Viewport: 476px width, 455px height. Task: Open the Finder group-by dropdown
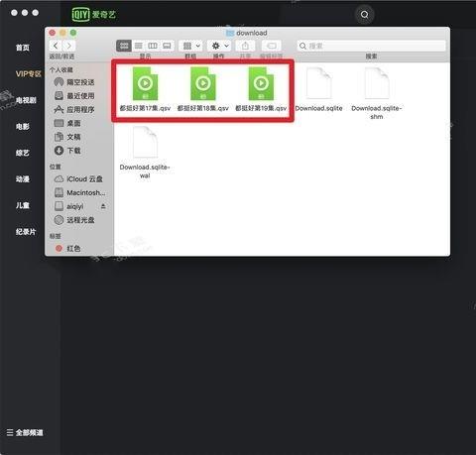click(x=190, y=46)
